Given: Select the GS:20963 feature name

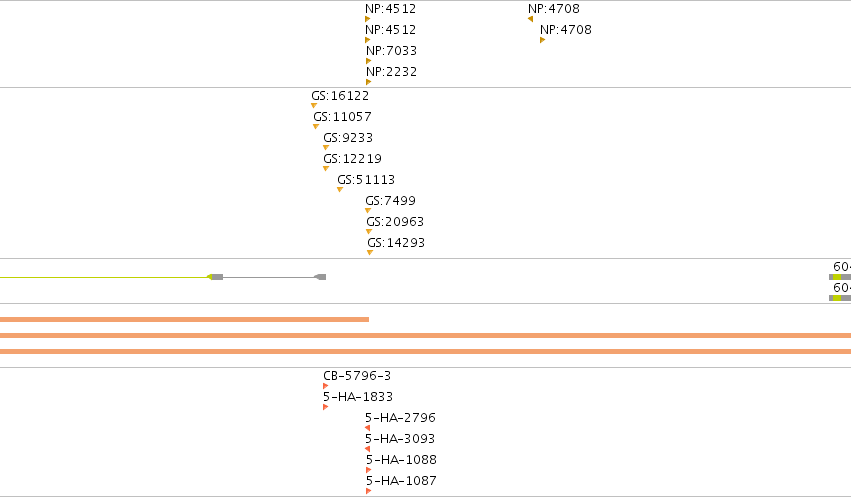Looking at the screenshot, I should pyautogui.click(x=395, y=222).
